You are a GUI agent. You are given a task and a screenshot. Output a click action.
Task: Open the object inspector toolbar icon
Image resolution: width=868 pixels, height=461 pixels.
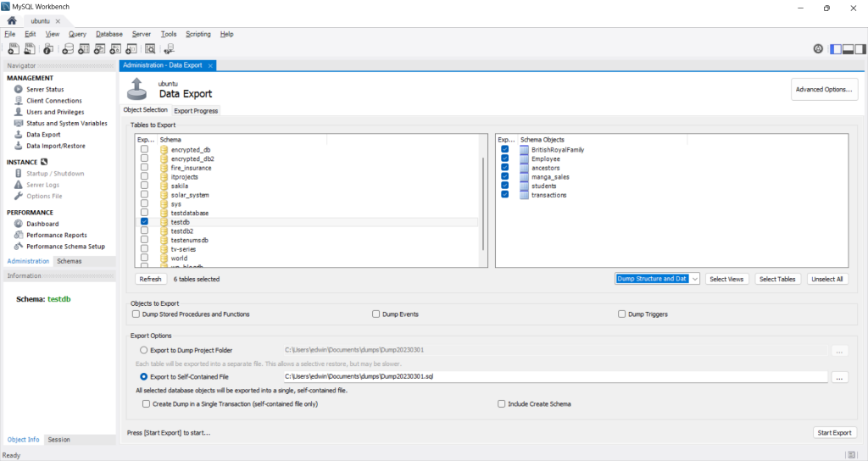(x=48, y=49)
